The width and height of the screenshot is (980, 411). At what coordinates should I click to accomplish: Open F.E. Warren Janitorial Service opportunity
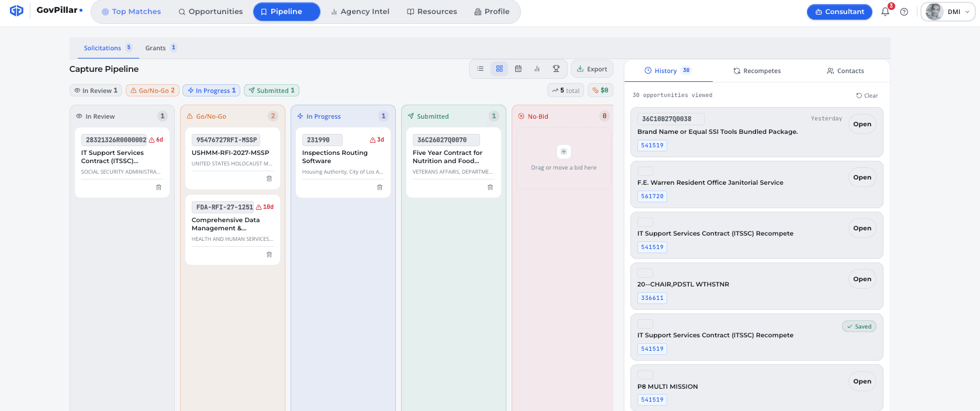click(862, 177)
